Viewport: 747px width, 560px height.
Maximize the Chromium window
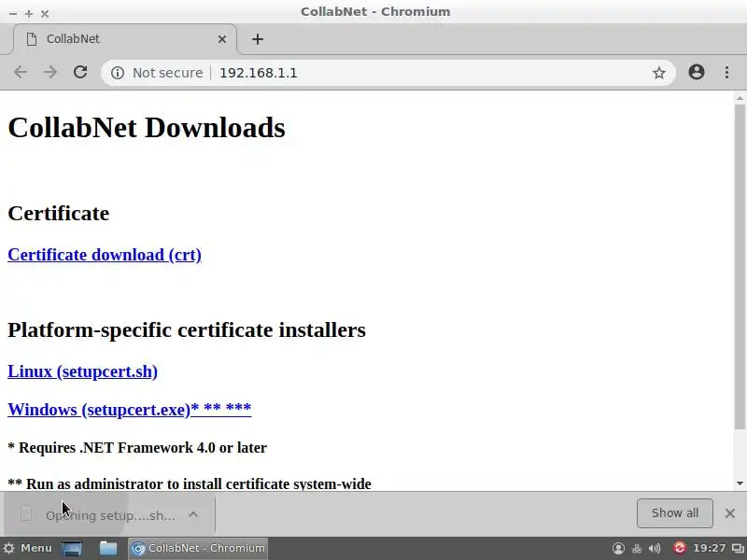point(29,14)
